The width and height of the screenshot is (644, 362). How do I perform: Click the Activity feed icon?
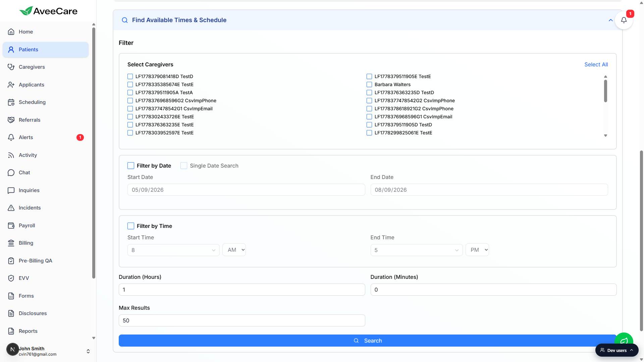[x=11, y=155]
